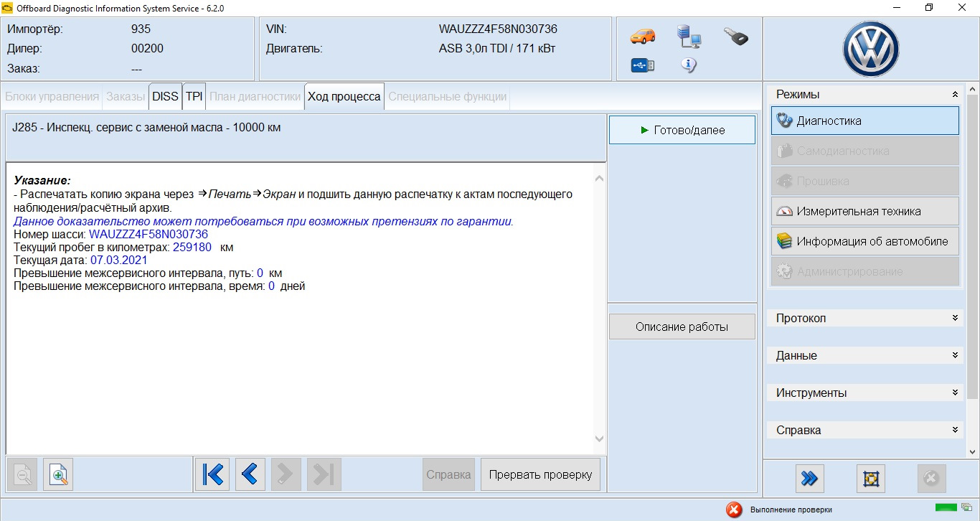Click the Описание работы button

coord(682,327)
